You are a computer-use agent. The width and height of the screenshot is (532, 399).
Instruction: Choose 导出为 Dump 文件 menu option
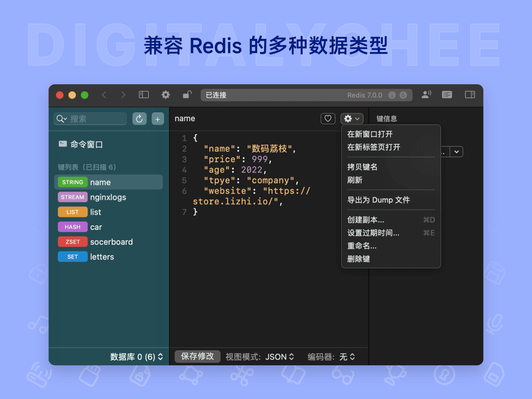[378, 200]
